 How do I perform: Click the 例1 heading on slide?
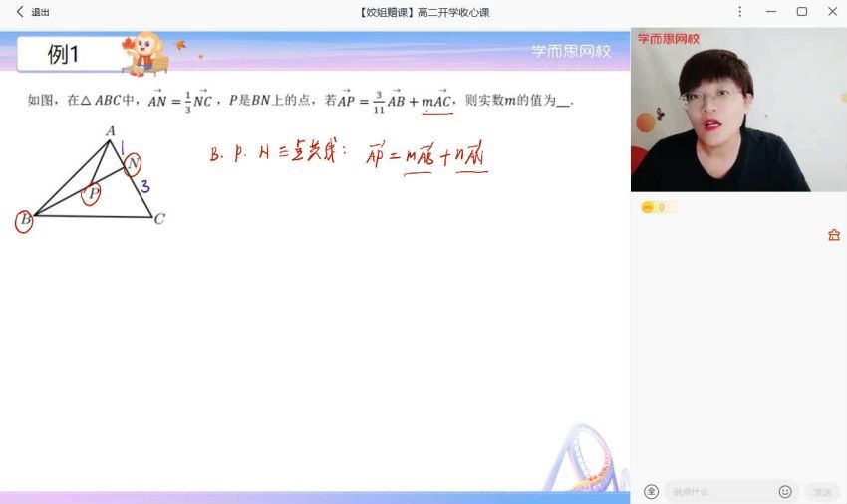(63, 54)
